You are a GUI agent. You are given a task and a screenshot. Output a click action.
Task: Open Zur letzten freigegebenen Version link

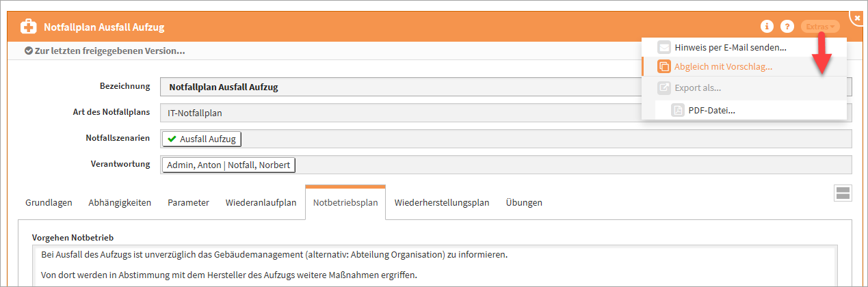109,51
